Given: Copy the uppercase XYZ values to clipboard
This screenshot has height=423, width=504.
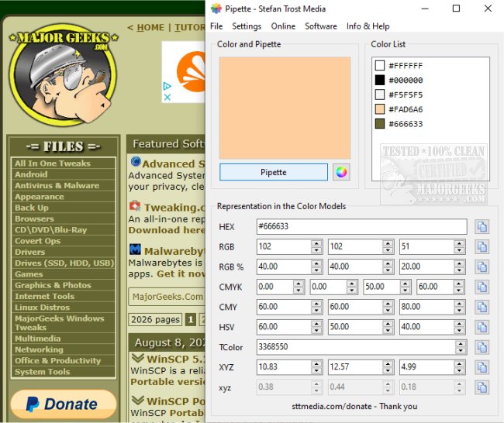Looking at the screenshot, I should point(482,367).
